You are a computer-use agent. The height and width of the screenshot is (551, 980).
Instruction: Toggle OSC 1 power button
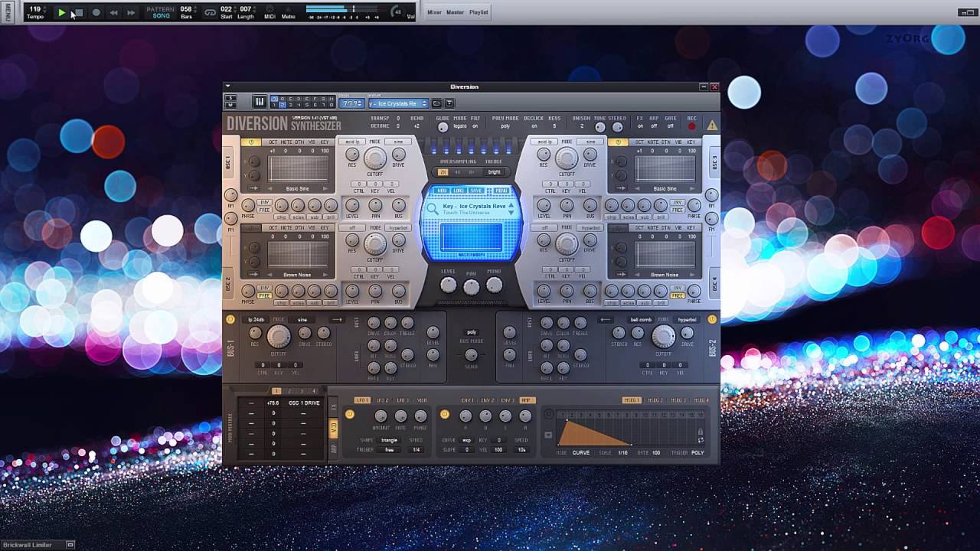click(x=251, y=142)
